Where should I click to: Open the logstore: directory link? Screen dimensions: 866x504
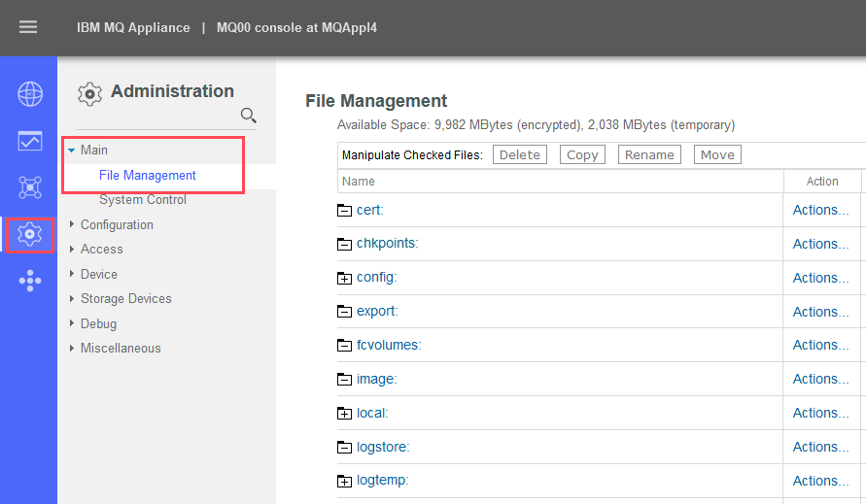pyautogui.click(x=383, y=447)
